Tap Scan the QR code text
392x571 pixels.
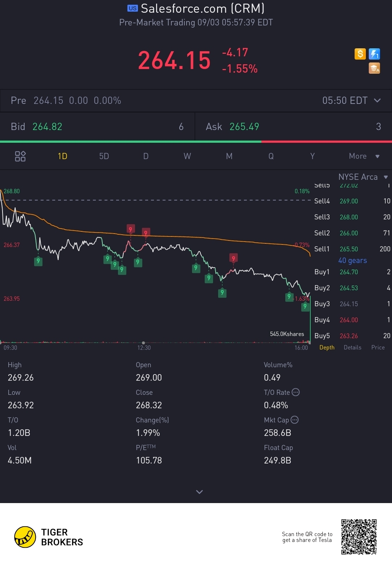click(x=307, y=537)
